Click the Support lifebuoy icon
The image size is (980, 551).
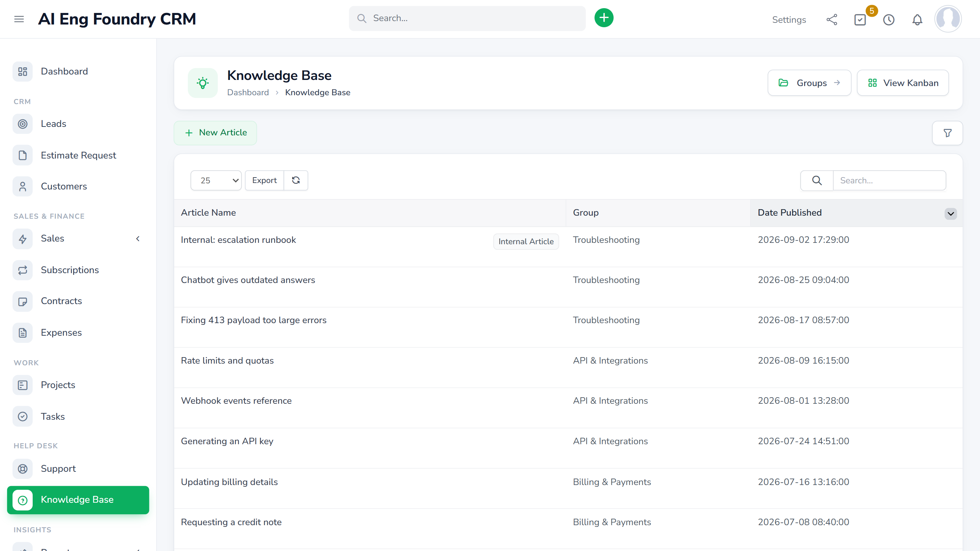coord(23,469)
